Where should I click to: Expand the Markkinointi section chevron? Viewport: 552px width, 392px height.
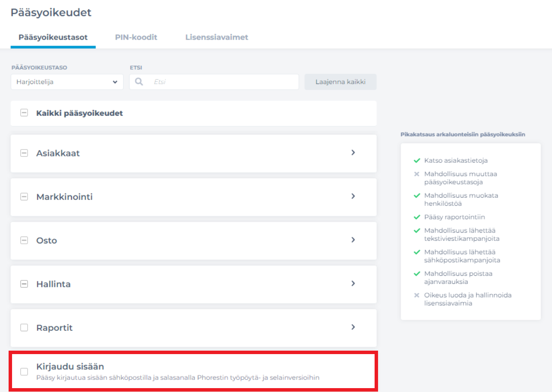pyautogui.click(x=353, y=196)
